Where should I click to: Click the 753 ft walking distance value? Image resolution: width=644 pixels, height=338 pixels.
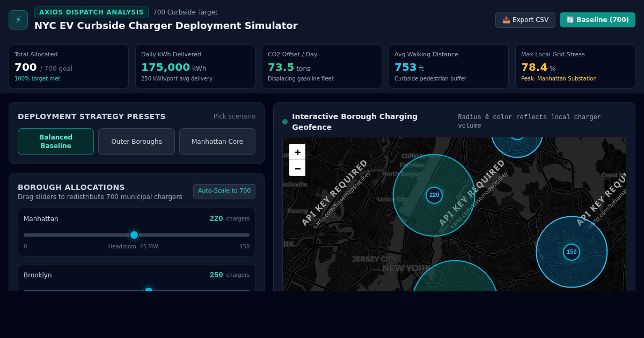click(406, 68)
